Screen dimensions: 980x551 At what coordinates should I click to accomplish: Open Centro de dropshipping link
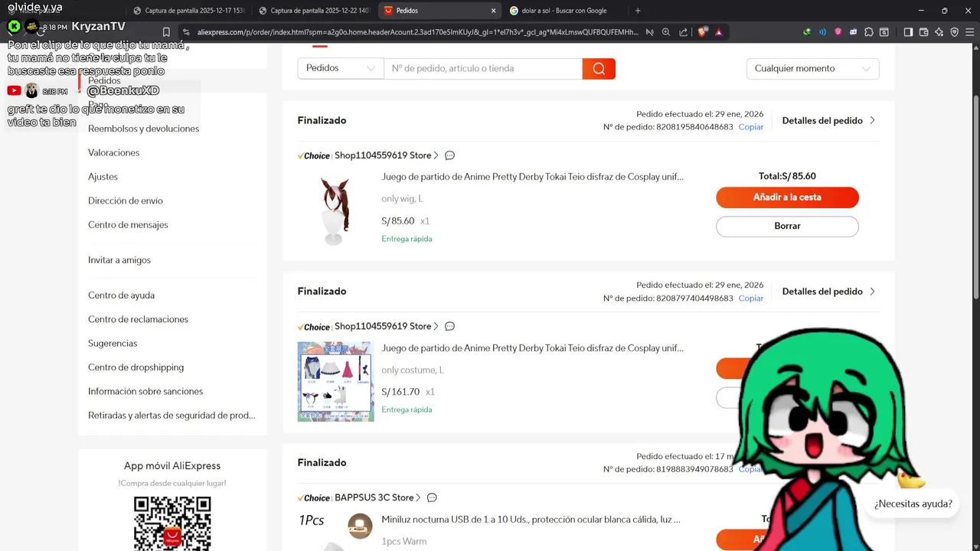(136, 367)
